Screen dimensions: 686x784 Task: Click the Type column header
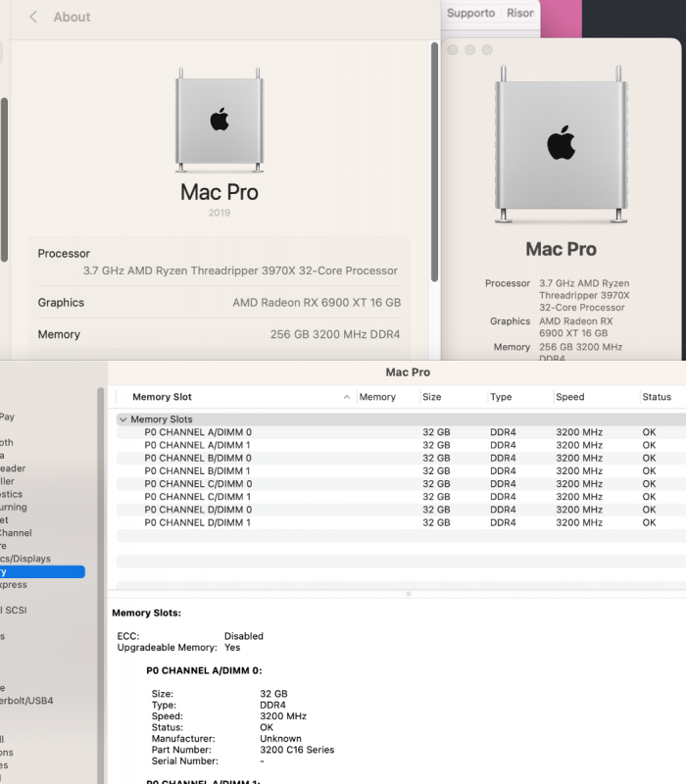(x=501, y=397)
